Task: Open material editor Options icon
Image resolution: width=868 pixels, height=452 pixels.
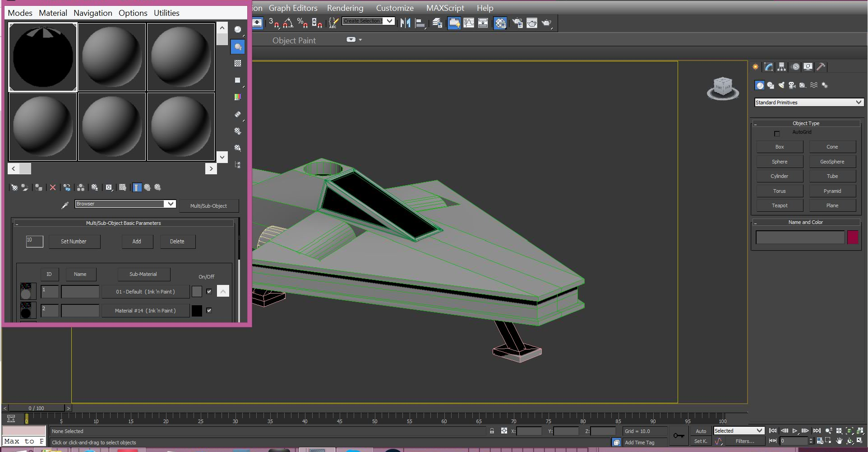Action: coord(238,131)
